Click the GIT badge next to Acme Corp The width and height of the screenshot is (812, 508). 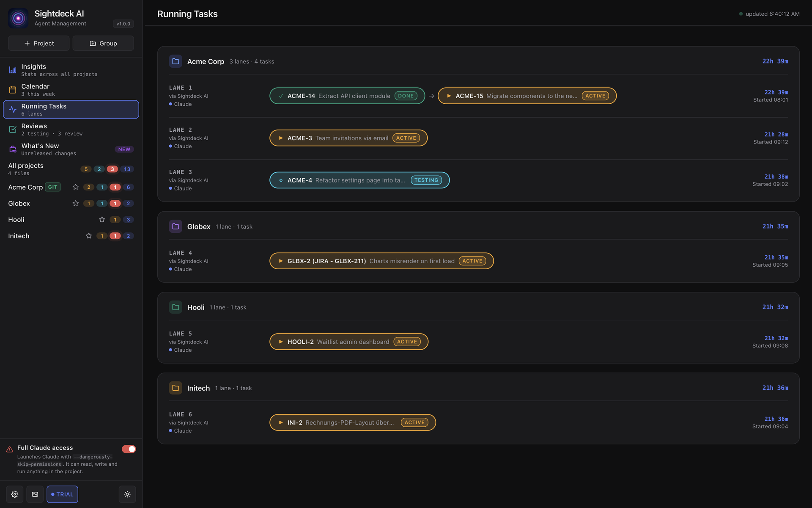pos(53,187)
